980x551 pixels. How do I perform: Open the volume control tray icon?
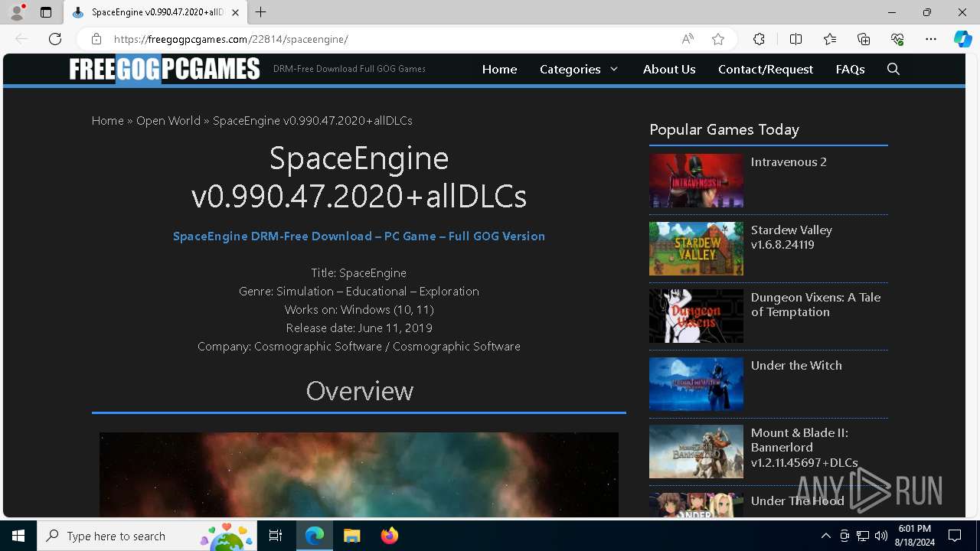(x=881, y=536)
